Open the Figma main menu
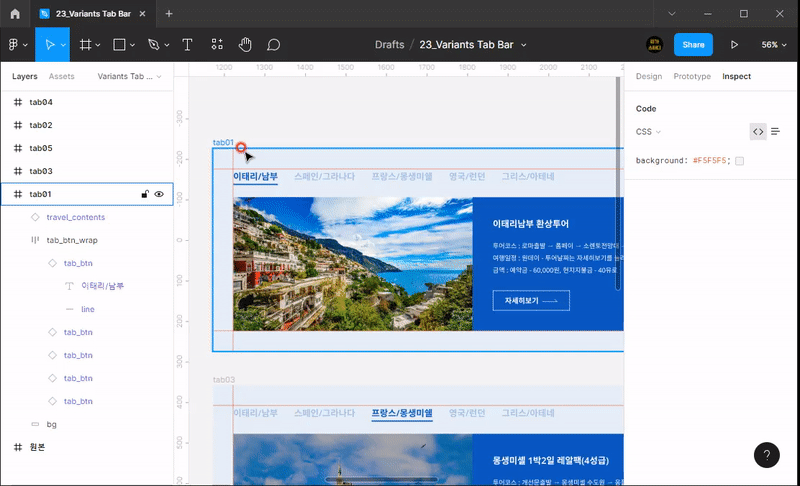This screenshot has width=800, height=486. tap(14, 45)
